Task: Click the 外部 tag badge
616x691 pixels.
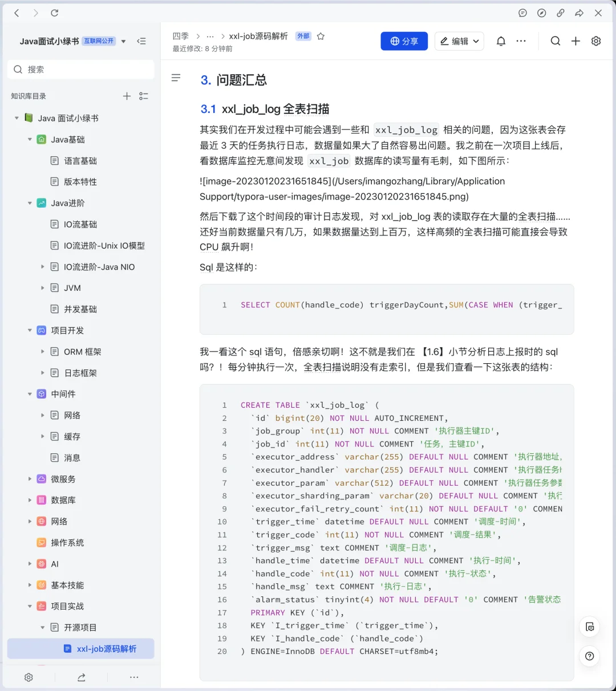Action: pos(303,36)
